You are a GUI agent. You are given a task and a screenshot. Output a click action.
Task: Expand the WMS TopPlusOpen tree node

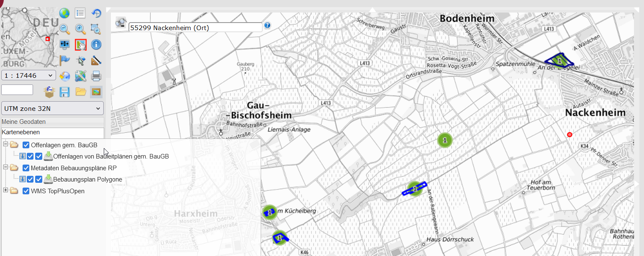point(5,191)
